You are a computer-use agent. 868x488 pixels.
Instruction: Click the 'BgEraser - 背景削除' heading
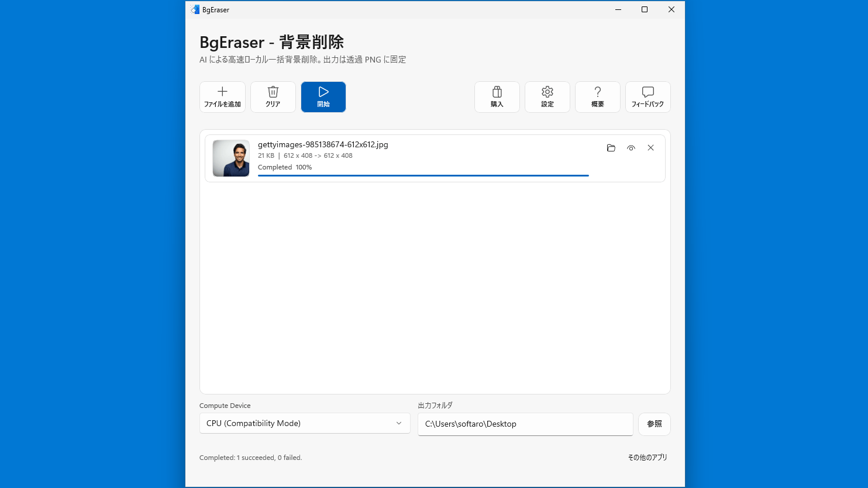(272, 42)
